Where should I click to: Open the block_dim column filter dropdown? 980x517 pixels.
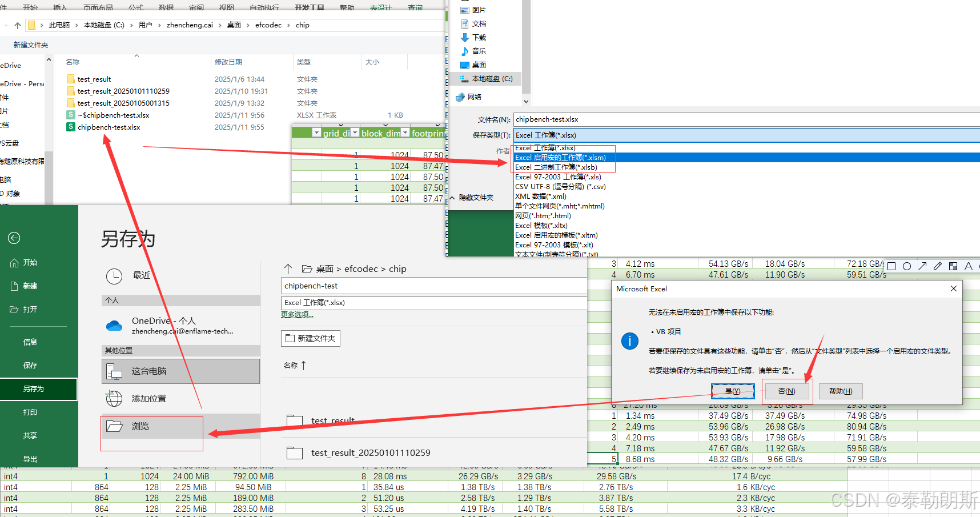[405, 133]
